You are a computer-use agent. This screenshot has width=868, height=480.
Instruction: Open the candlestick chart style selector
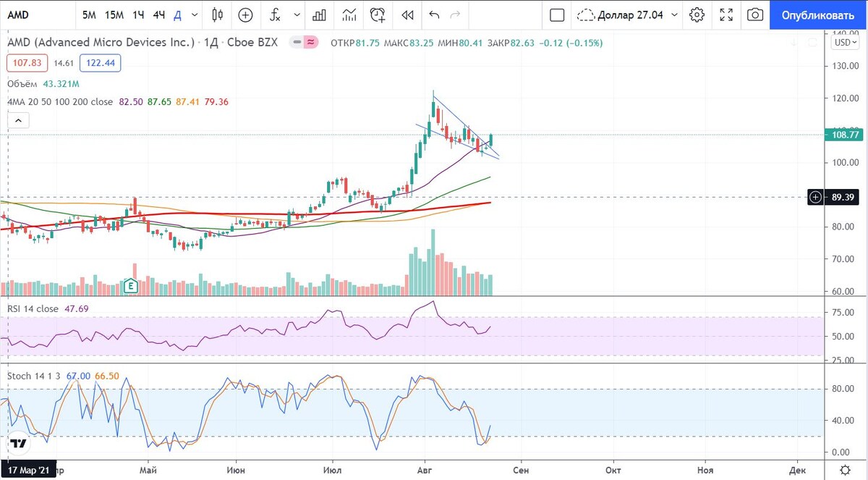click(x=218, y=14)
